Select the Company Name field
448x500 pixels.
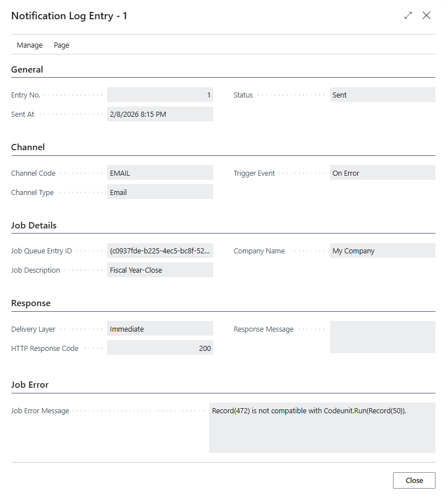382,251
